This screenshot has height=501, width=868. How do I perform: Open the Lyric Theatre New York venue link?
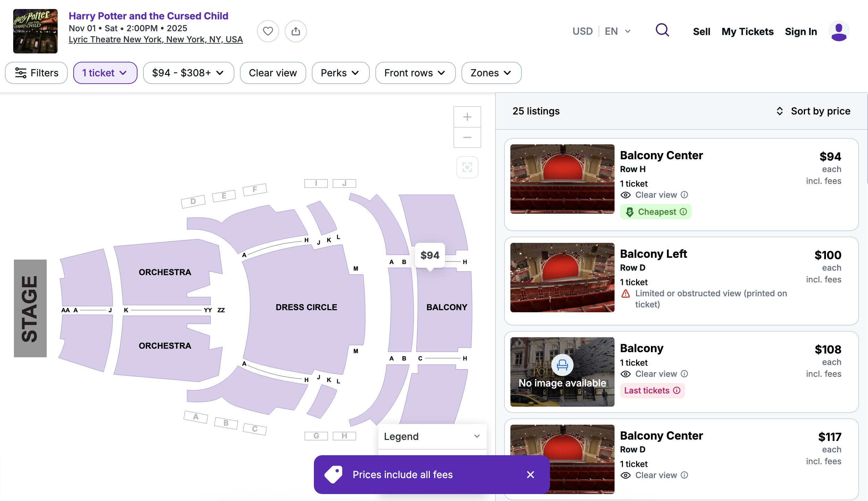(x=156, y=40)
